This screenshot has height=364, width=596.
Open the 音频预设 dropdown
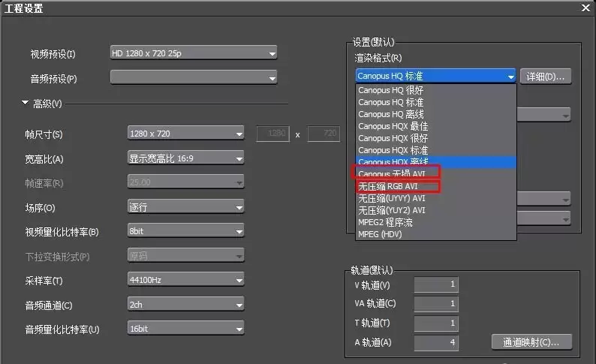click(x=194, y=77)
